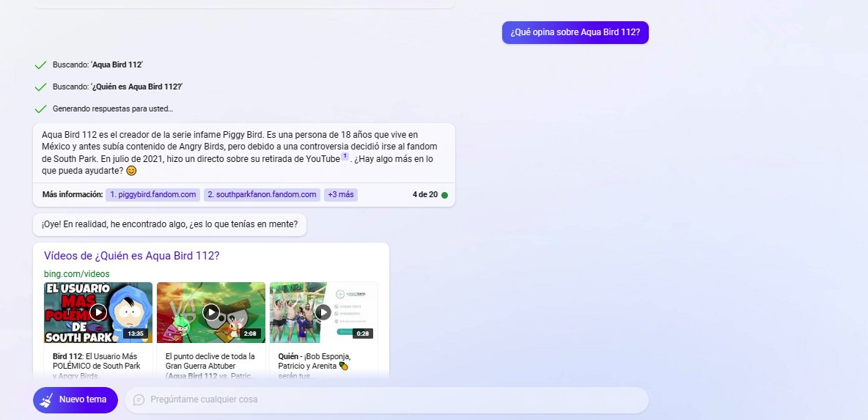Open southparkfanon.fandom.com source link

tap(262, 195)
